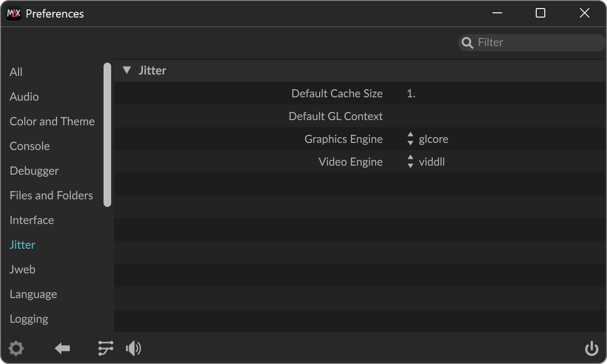The image size is (607, 364).
Task: Increase Graphics Engine with the up stepper arrow
Action: coord(409,136)
